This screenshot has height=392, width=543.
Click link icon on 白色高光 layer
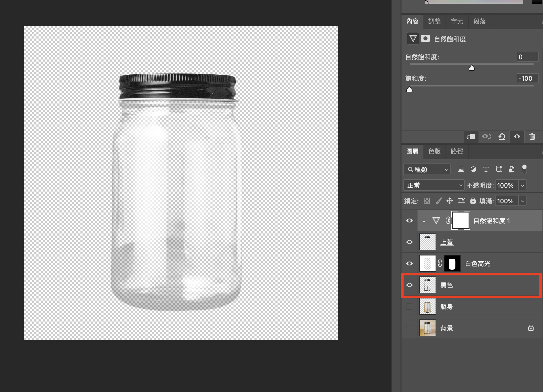pos(440,263)
